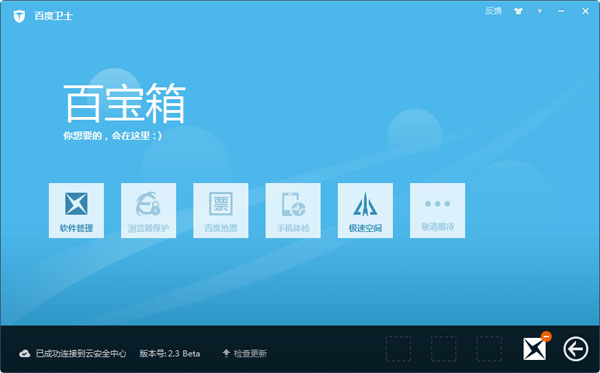Open the skin changer shirt icon
This screenshot has height=373, width=600.
518,11
